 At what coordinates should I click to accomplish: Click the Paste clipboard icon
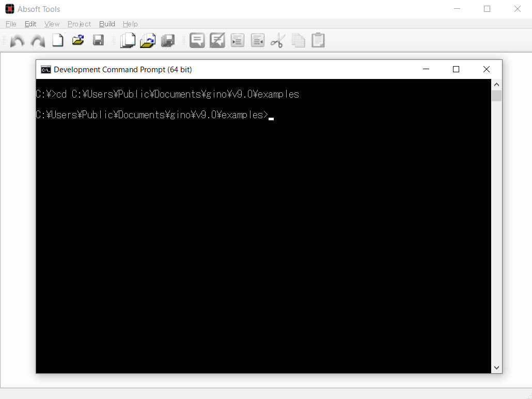[318, 40]
